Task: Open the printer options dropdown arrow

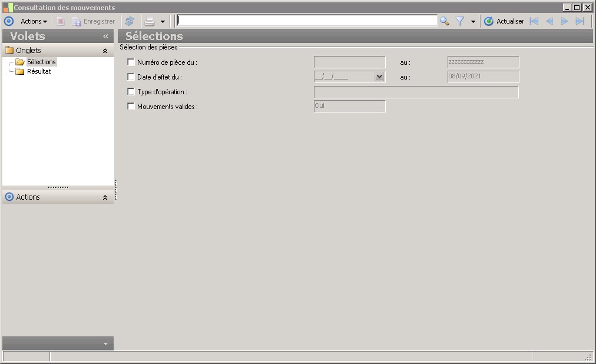Action: 163,22
